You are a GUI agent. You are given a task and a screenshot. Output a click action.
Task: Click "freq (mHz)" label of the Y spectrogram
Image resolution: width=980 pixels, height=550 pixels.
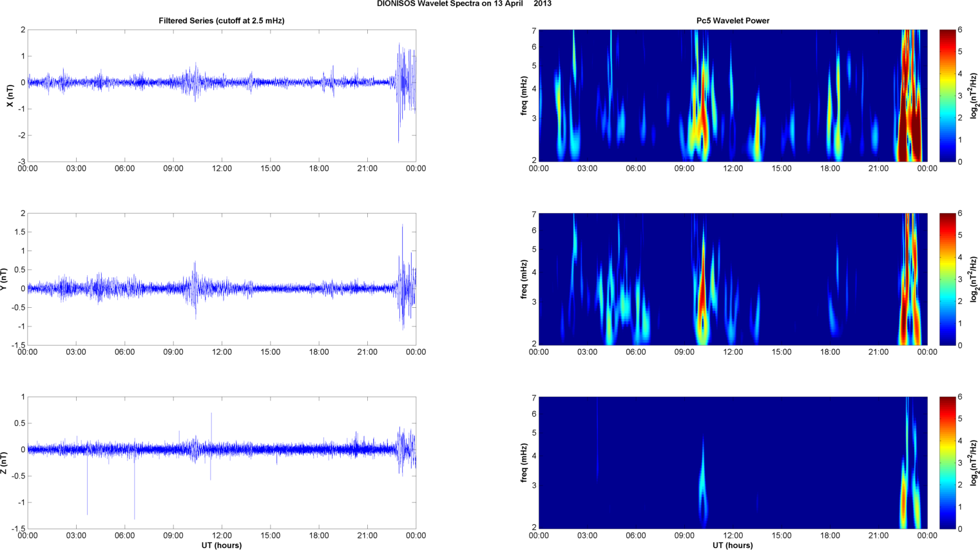click(x=524, y=280)
